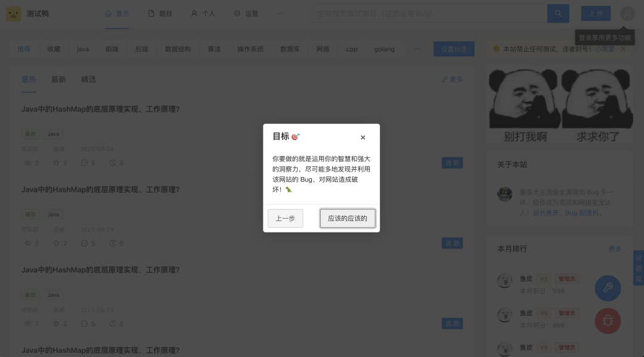This screenshot has width=644, height=357.
Task: Open 更多 link in 本月排行 panel
Action: point(615,249)
